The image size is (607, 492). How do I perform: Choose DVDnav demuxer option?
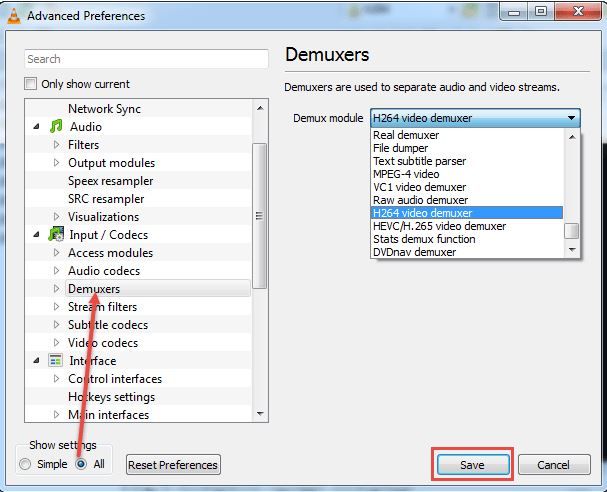467,252
